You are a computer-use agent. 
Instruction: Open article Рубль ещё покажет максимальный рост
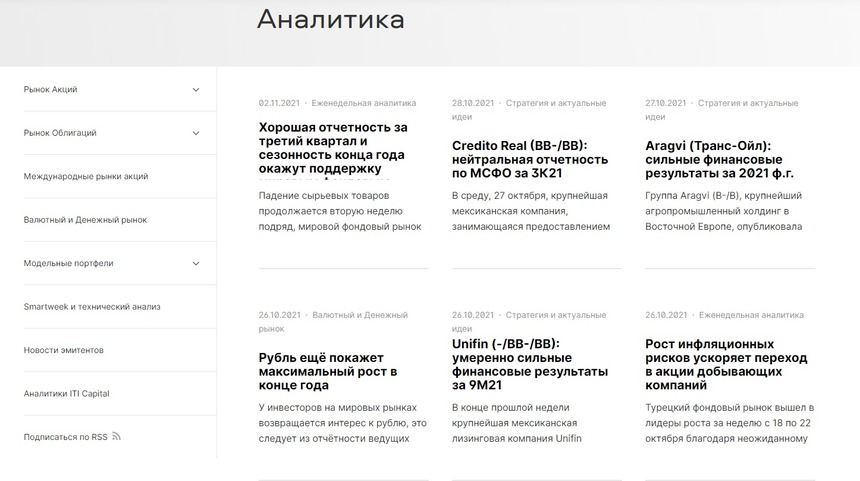[x=328, y=371]
